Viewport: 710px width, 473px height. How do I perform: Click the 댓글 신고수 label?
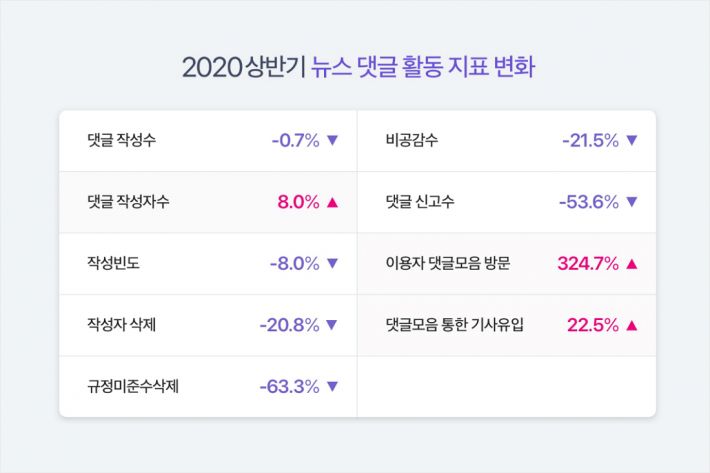tap(420, 202)
